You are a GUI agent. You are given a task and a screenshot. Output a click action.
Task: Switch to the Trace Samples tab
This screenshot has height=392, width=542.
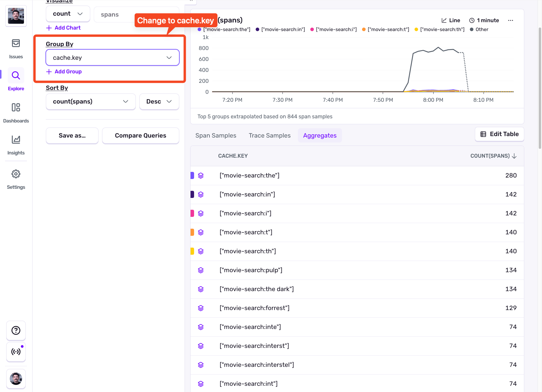click(x=270, y=135)
